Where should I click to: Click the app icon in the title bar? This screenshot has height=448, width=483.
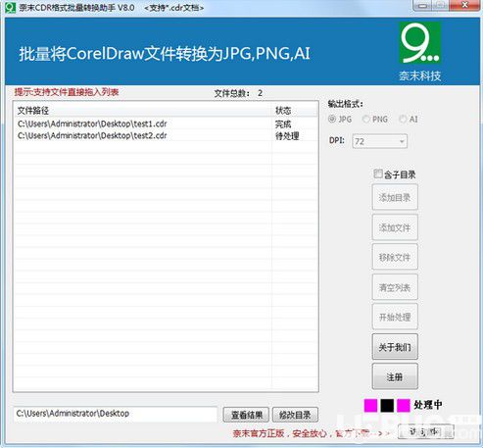[x=10, y=7]
